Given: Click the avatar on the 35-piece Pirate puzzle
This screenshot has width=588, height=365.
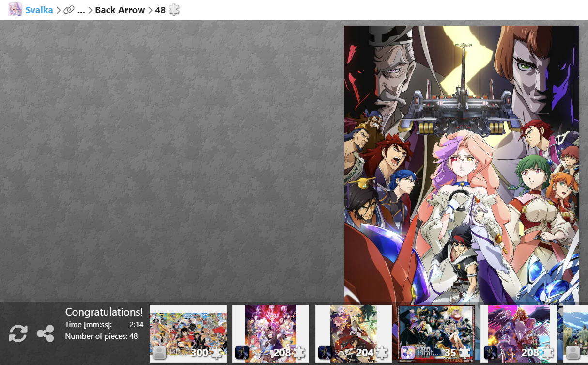Looking at the screenshot, I should (408, 352).
